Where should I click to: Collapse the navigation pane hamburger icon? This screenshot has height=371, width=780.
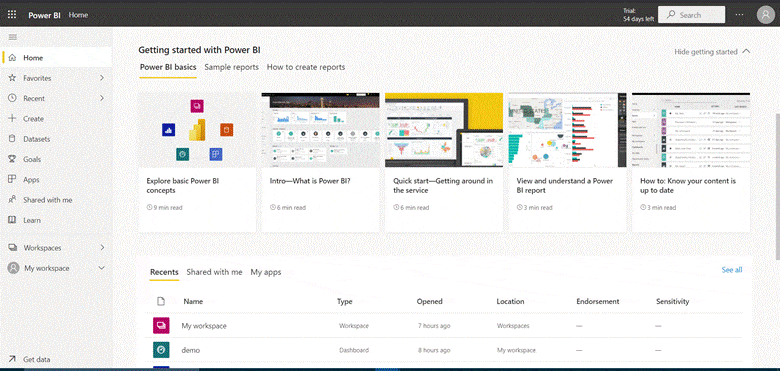point(13,37)
